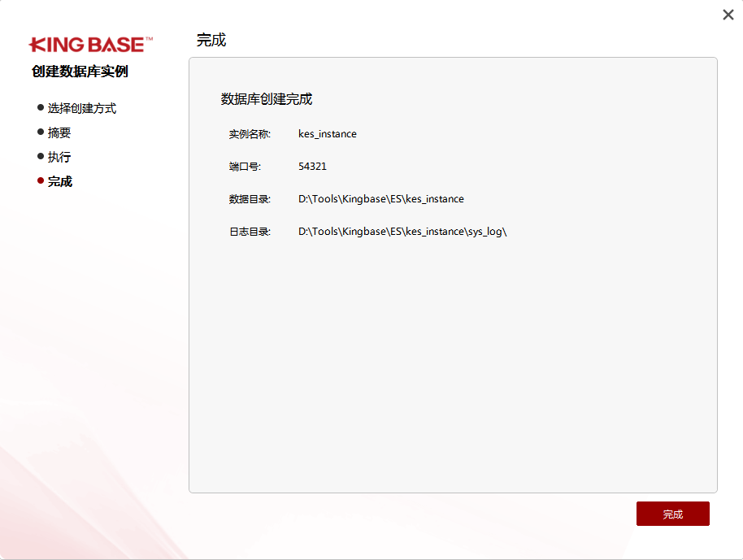Click the 完成 page title at top
Viewport: 743px width, 560px height.
(211, 41)
